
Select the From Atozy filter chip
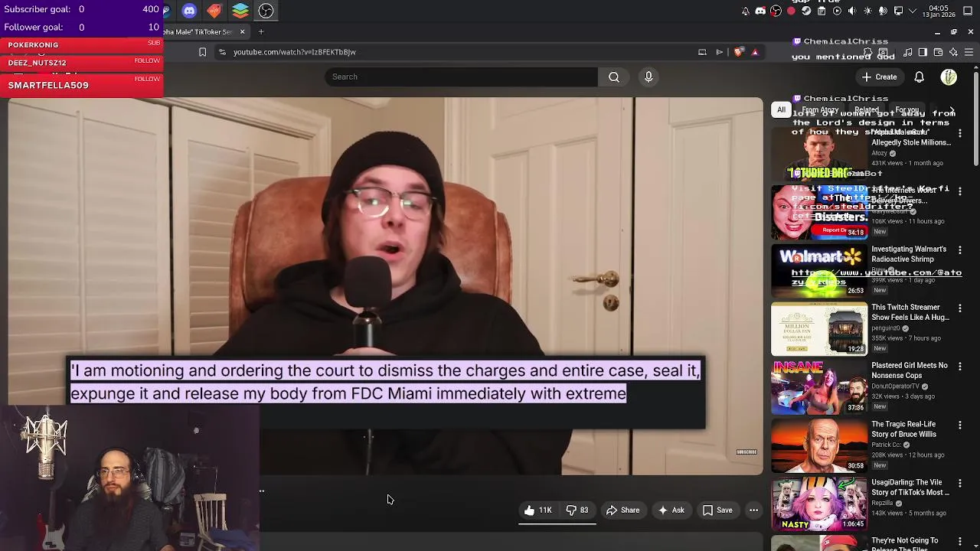tap(818, 110)
